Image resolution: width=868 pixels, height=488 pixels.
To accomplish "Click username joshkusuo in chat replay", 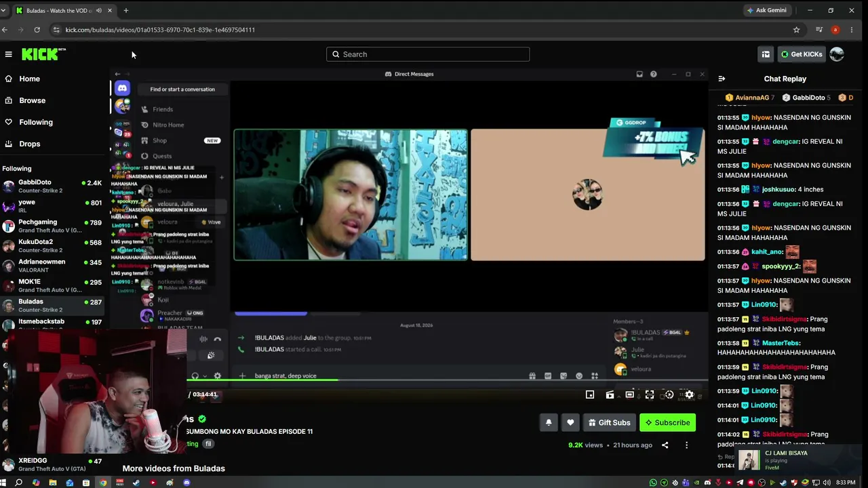I will coord(778,189).
